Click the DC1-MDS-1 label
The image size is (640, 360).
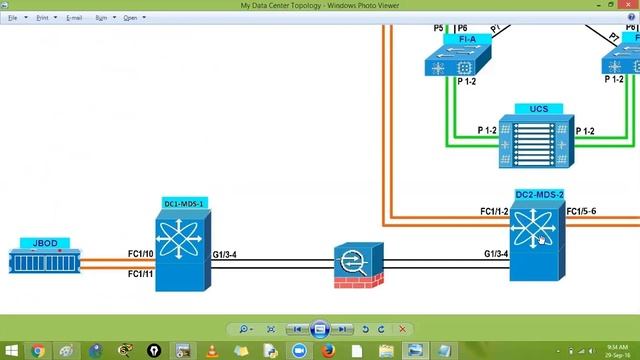pos(184,203)
